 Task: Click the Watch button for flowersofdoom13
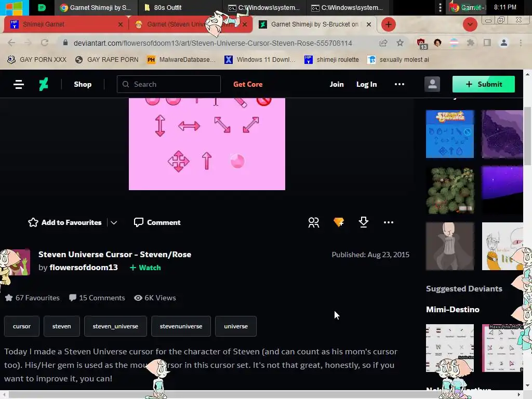click(145, 268)
